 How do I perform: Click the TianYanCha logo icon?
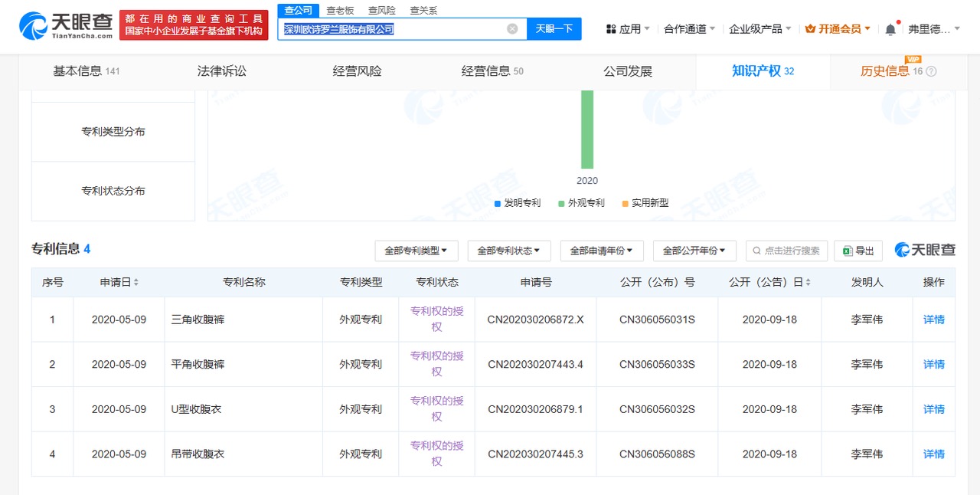[x=33, y=26]
